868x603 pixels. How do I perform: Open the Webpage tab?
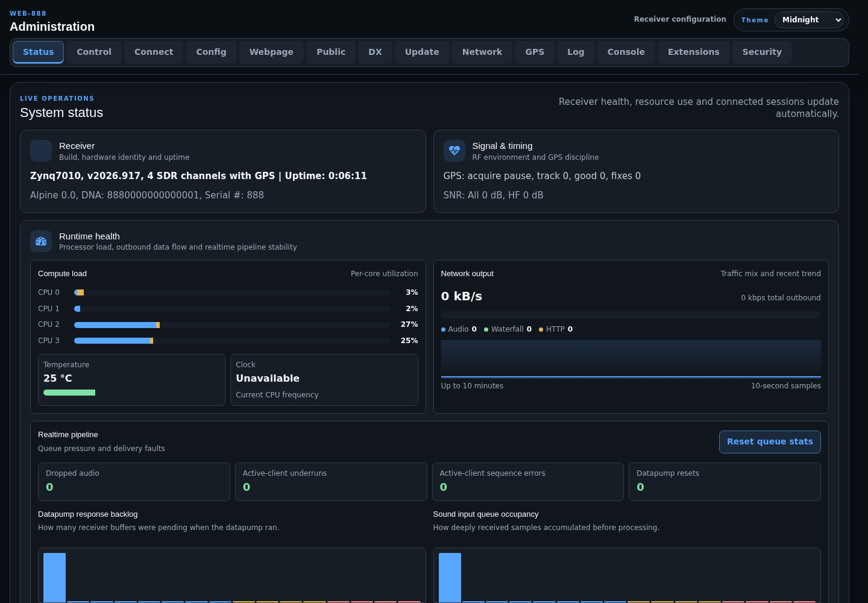point(271,52)
